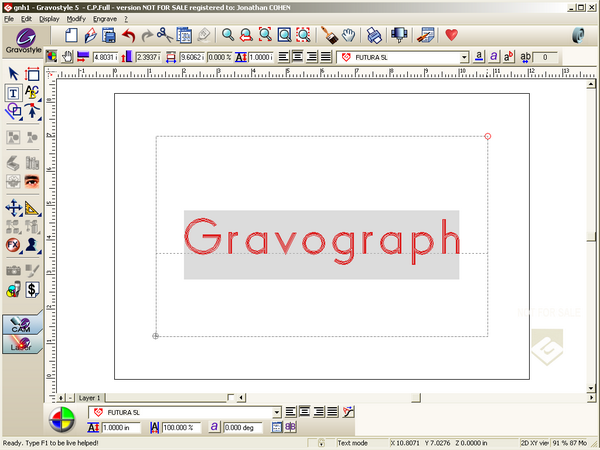Click the horizontal scrollbar left arrow
Screen dimensions: 600x450
click(241, 398)
